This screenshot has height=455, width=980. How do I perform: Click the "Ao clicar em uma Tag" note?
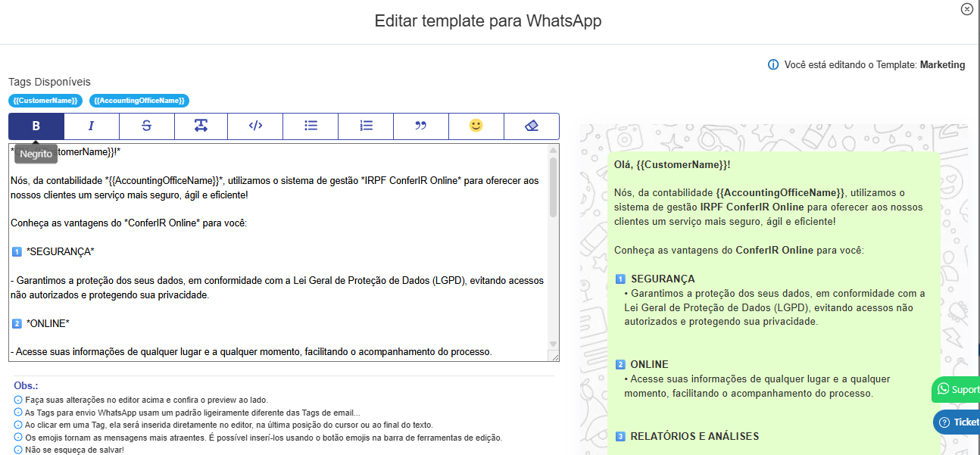click(x=229, y=425)
